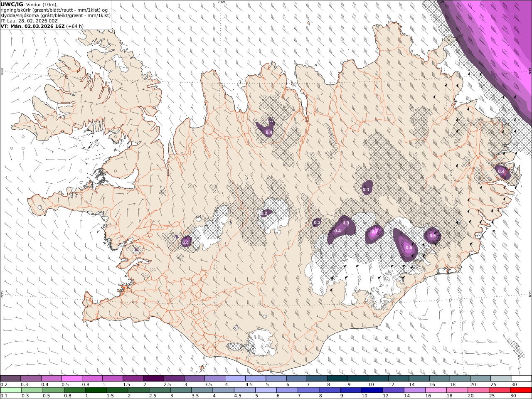The height and width of the screenshot is (399, 532).
Task: Pick the darkest green 1 swatch in the rain legend
Action: [x=96, y=390]
